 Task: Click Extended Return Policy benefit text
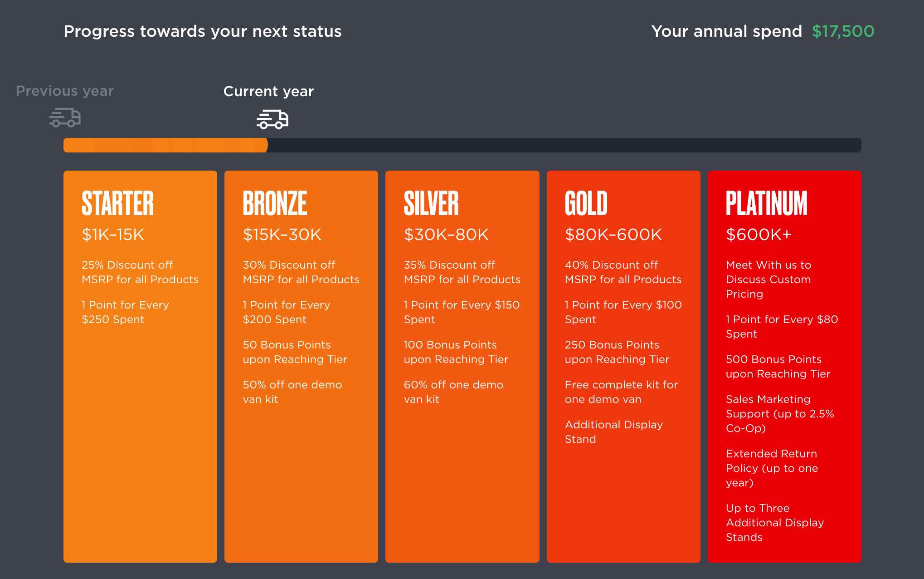[772, 468]
